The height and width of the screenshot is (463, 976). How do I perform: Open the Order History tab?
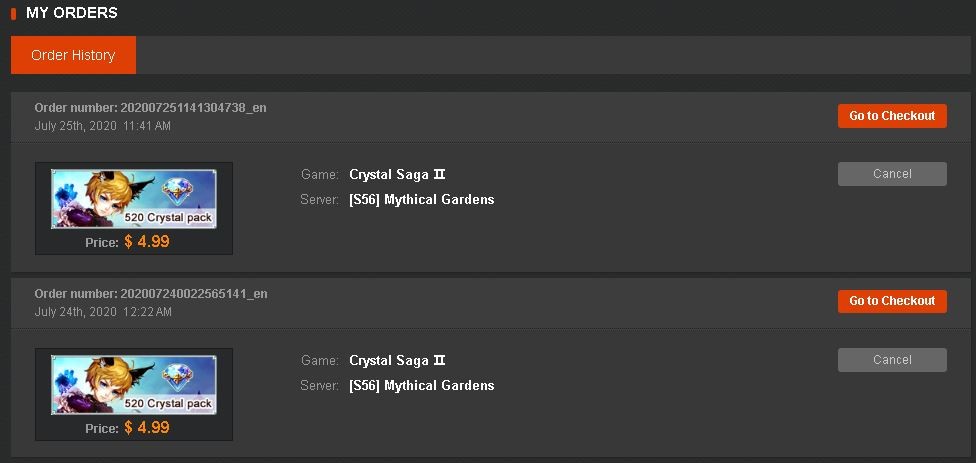pos(73,55)
